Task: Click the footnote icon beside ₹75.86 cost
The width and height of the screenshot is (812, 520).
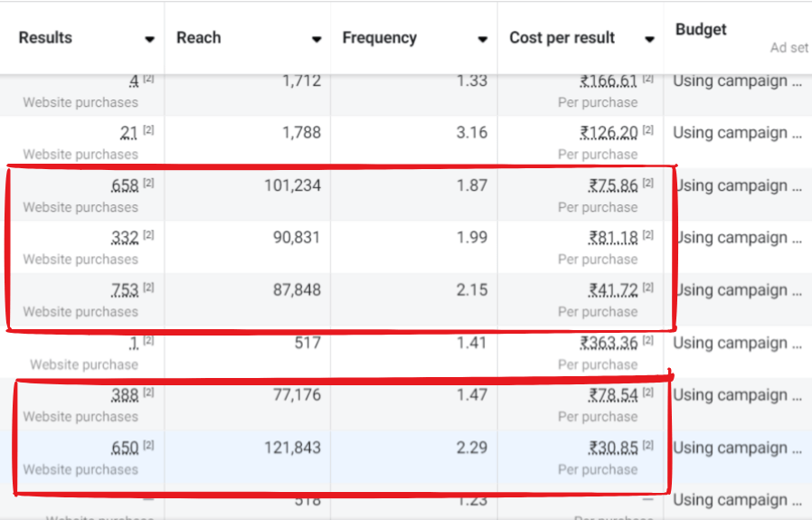Action: point(648,184)
